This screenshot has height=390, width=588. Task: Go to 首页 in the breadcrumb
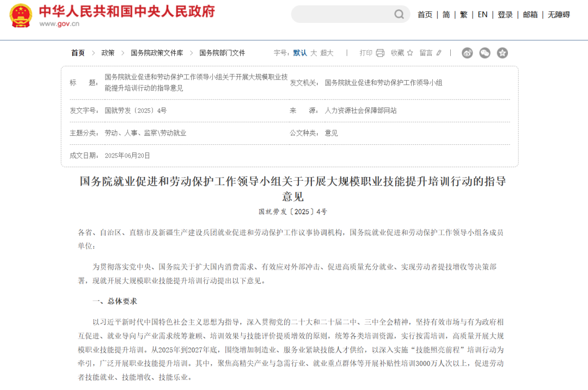[78, 53]
